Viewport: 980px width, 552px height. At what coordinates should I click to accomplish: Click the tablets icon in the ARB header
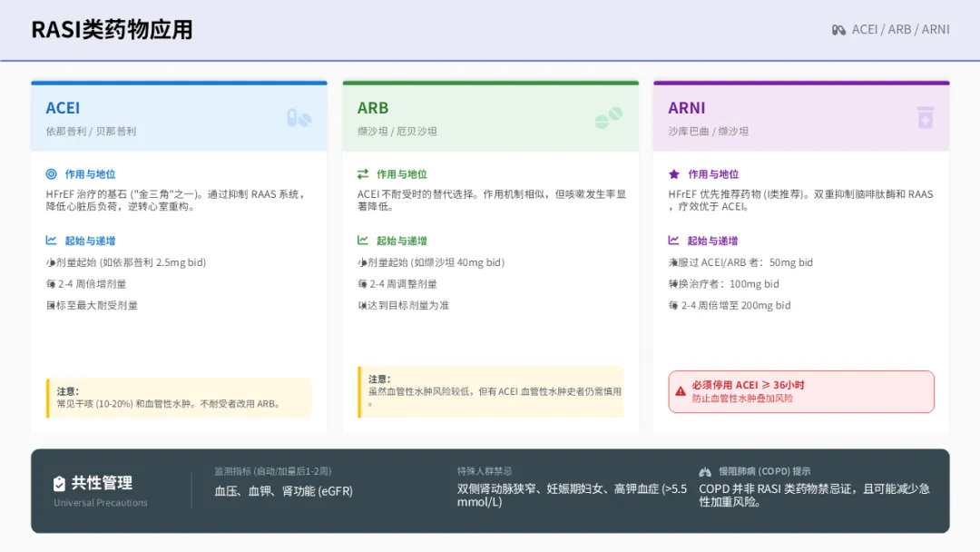[609, 117]
